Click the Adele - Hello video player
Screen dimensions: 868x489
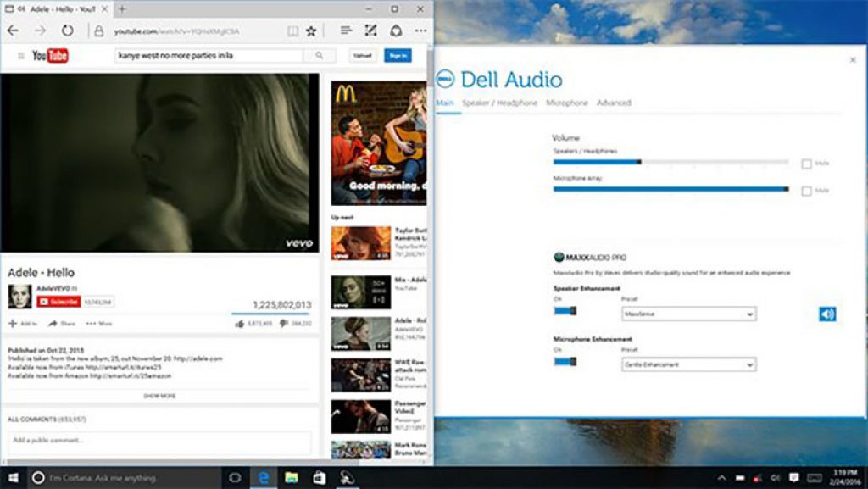[x=159, y=163]
